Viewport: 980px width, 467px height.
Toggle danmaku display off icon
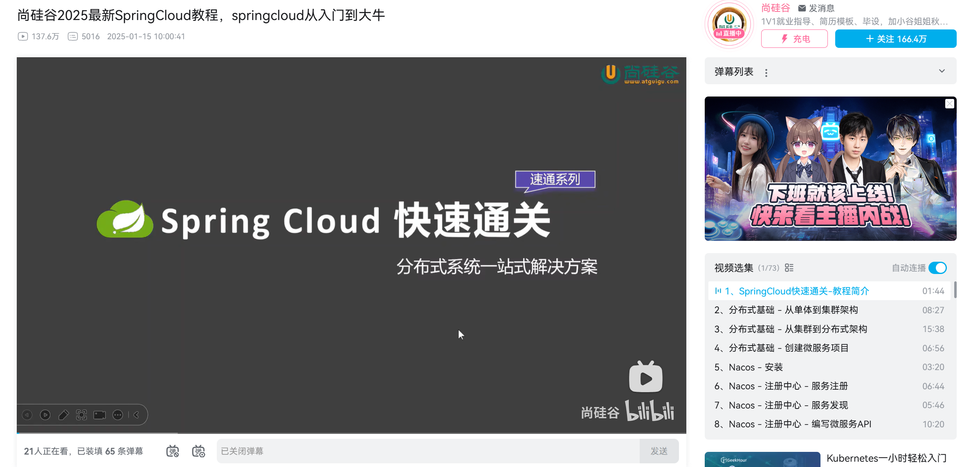point(173,451)
